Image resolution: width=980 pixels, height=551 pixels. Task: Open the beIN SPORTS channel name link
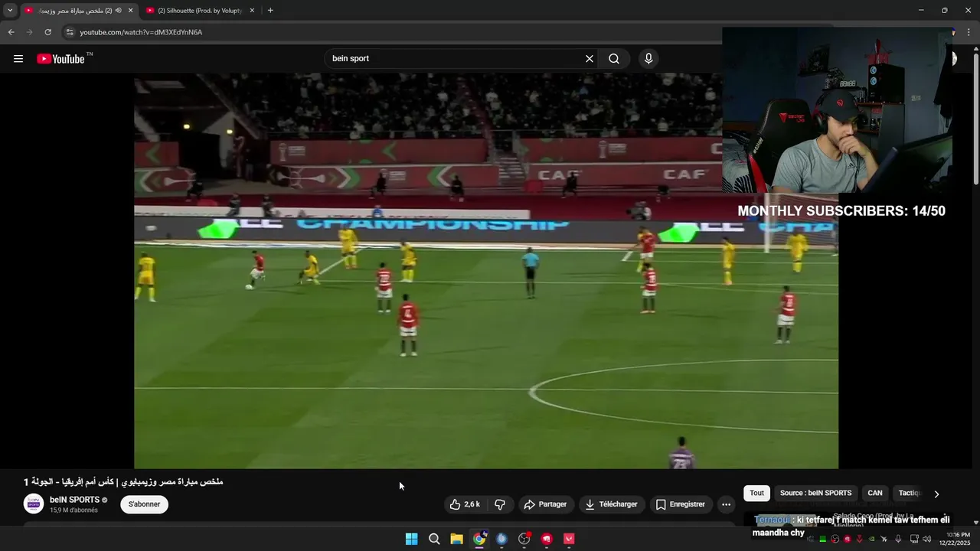[x=74, y=500]
